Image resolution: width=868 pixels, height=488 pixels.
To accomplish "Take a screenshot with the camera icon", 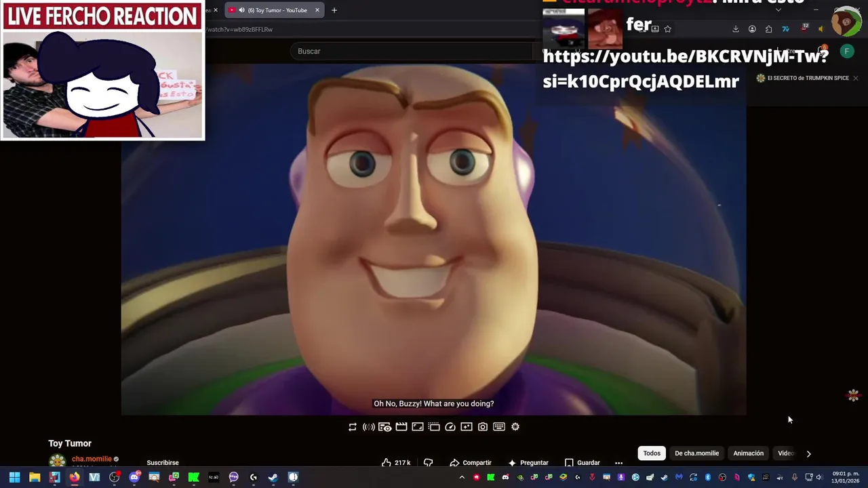I will click(483, 427).
